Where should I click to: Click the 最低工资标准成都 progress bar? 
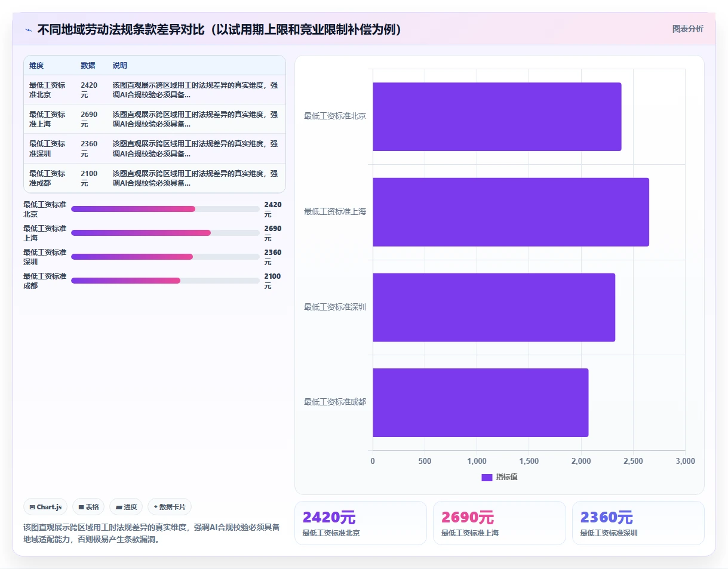click(165, 281)
